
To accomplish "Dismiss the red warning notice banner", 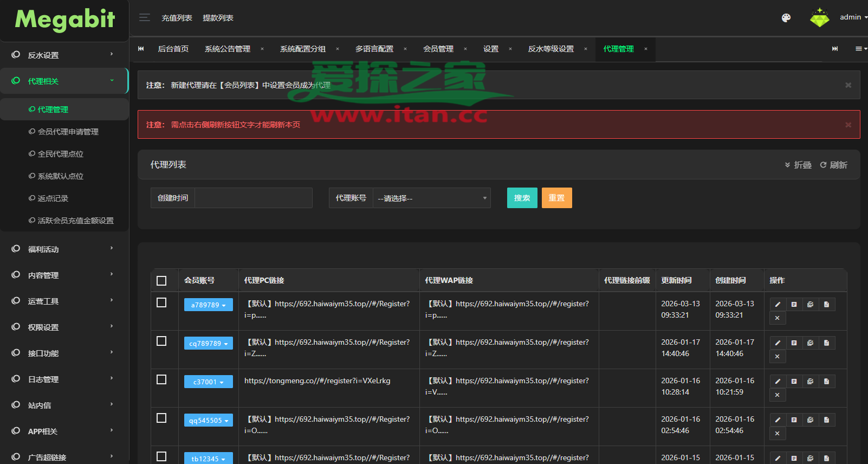I will pyautogui.click(x=848, y=125).
